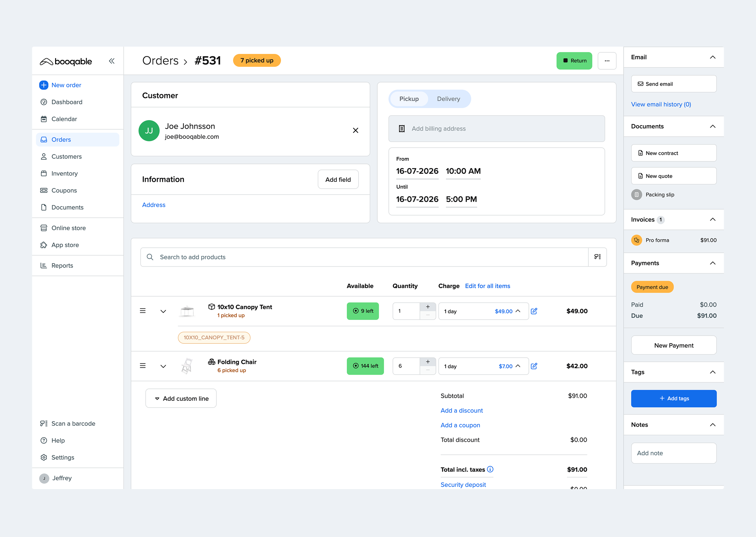Open the Calendar in sidebar

(59, 119)
